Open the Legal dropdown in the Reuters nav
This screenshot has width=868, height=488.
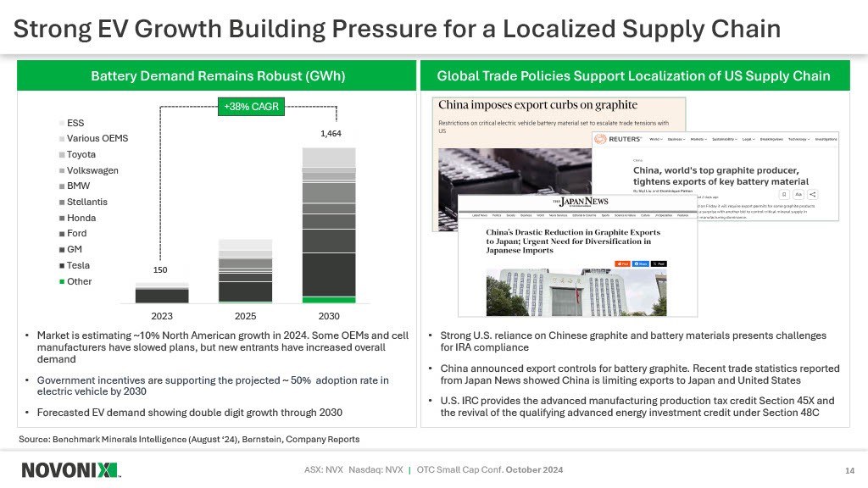[748, 140]
